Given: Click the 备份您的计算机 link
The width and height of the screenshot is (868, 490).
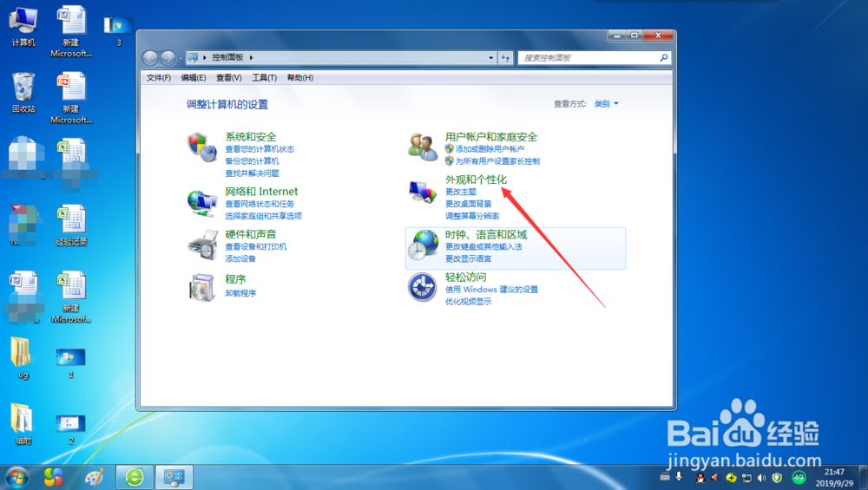Looking at the screenshot, I should 252,161.
